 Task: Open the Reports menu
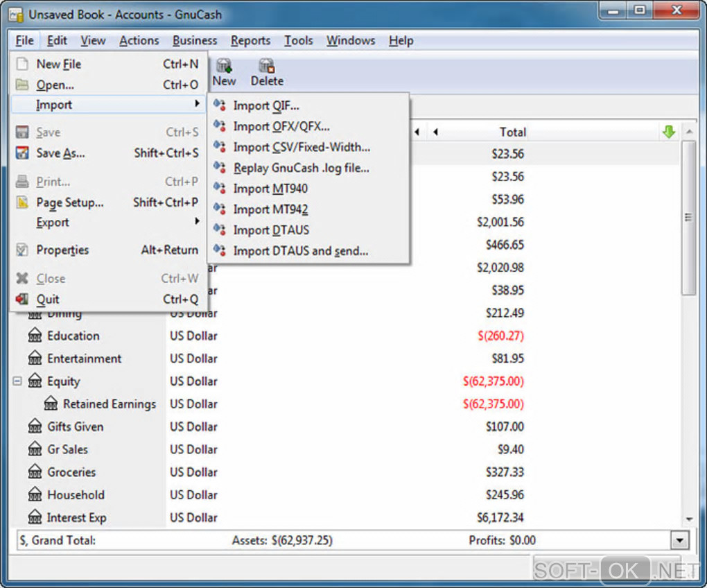[250, 41]
